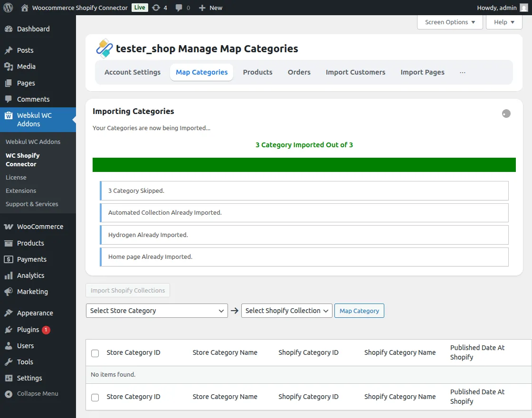532x418 pixels.
Task: Expand the Help panel
Action: (x=504, y=22)
